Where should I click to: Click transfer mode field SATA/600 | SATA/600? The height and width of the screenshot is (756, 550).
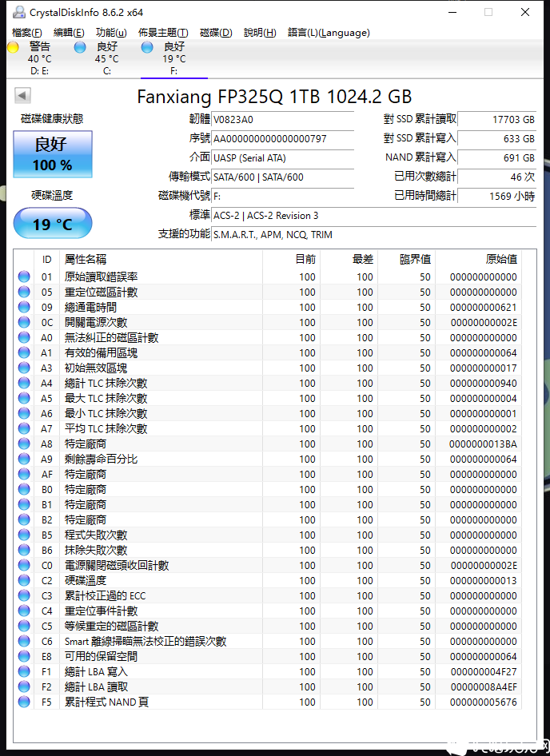coord(283,177)
